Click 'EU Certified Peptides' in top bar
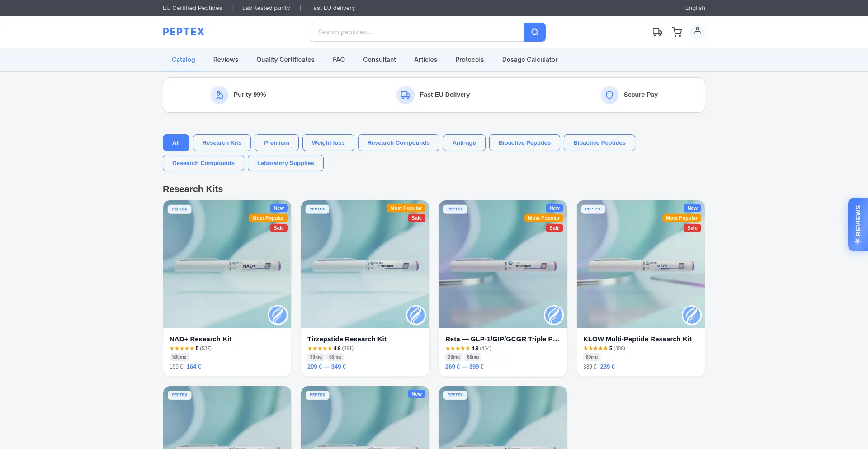The width and height of the screenshot is (868, 449). pyautogui.click(x=193, y=8)
